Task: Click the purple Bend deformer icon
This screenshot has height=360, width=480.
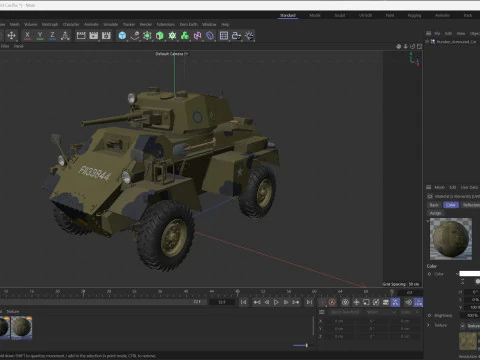Action: point(210,36)
